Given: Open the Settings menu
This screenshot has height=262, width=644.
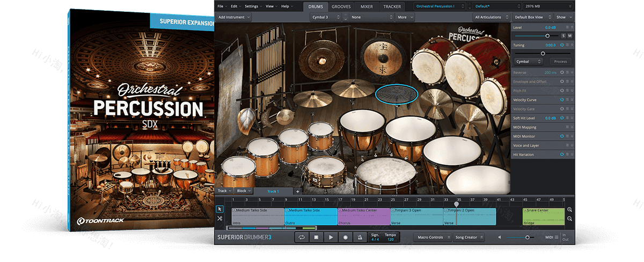Looking at the screenshot, I should pyautogui.click(x=253, y=6).
